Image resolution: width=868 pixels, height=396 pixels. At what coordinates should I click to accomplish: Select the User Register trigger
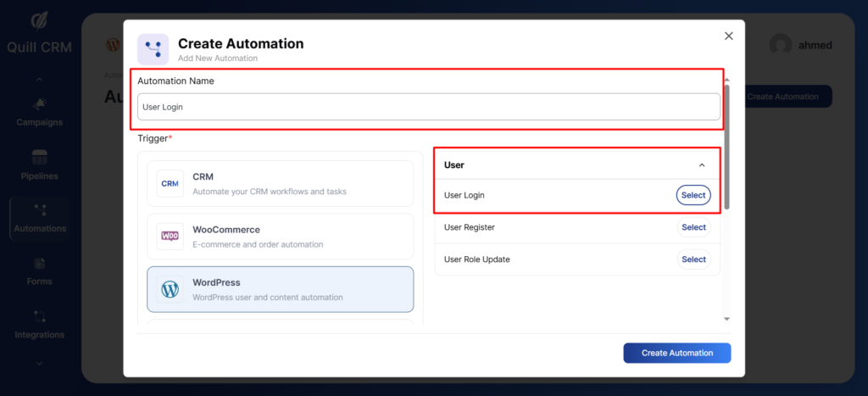click(693, 227)
